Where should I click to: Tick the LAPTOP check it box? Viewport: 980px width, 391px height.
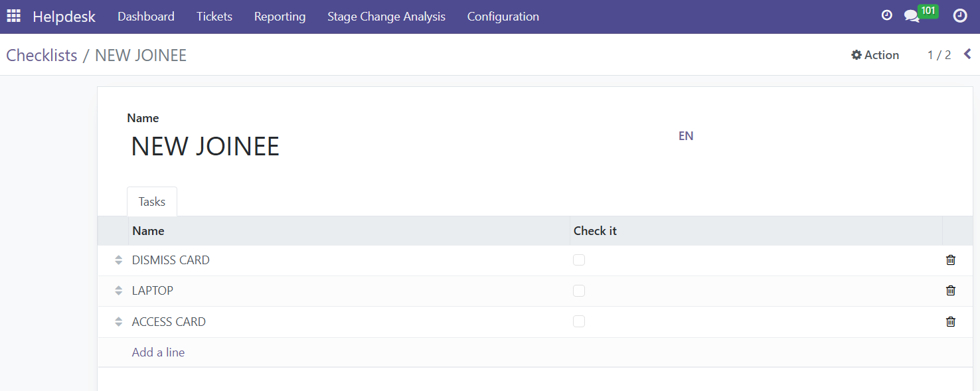point(579,291)
